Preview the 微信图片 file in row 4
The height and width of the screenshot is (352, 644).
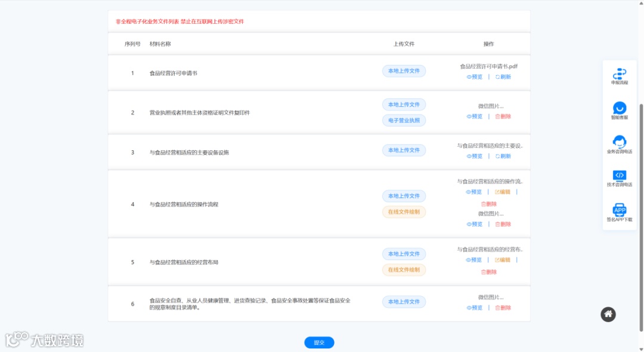click(x=475, y=224)
